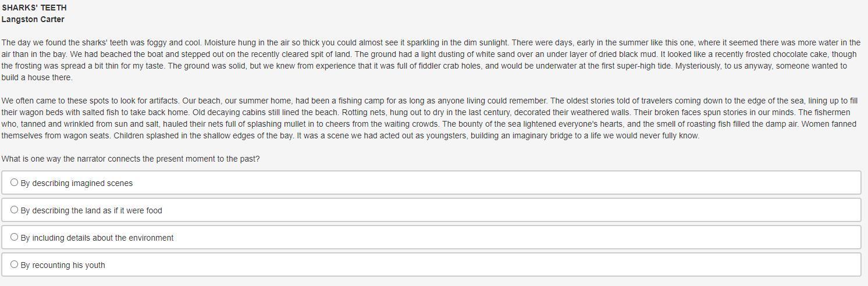Click the answer text 'By including details about the environment'
The width and height of the screenshot is (868, 286).
point(97,238)
